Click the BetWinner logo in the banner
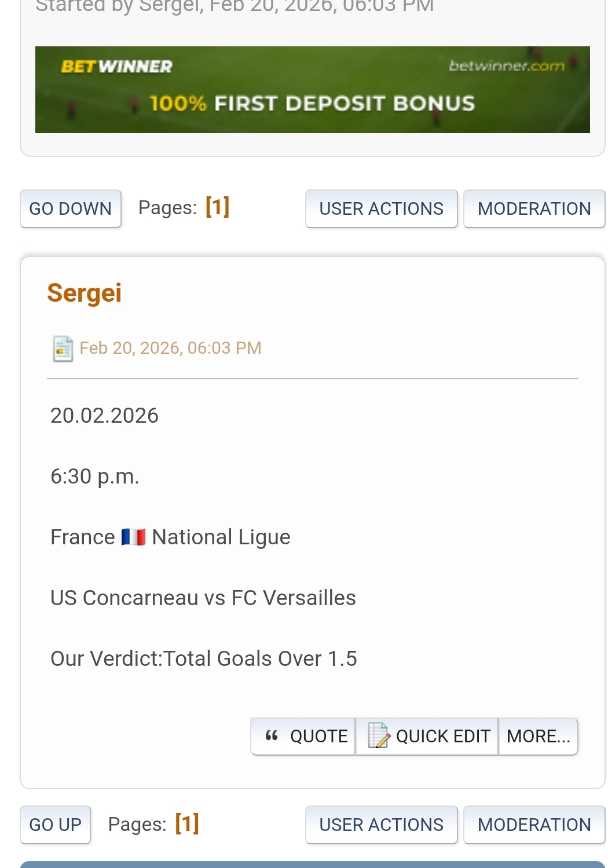This screenshot has width=608, height=868. (116, 67)
